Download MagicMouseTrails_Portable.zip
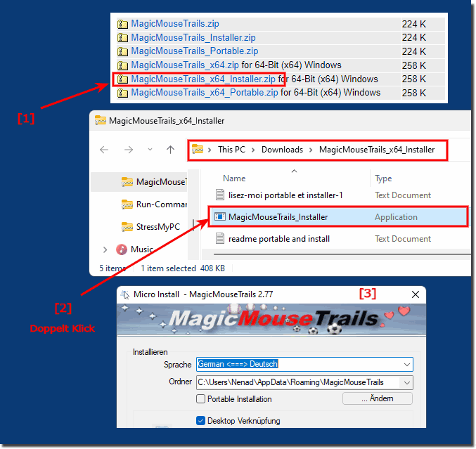 point(195,51)
